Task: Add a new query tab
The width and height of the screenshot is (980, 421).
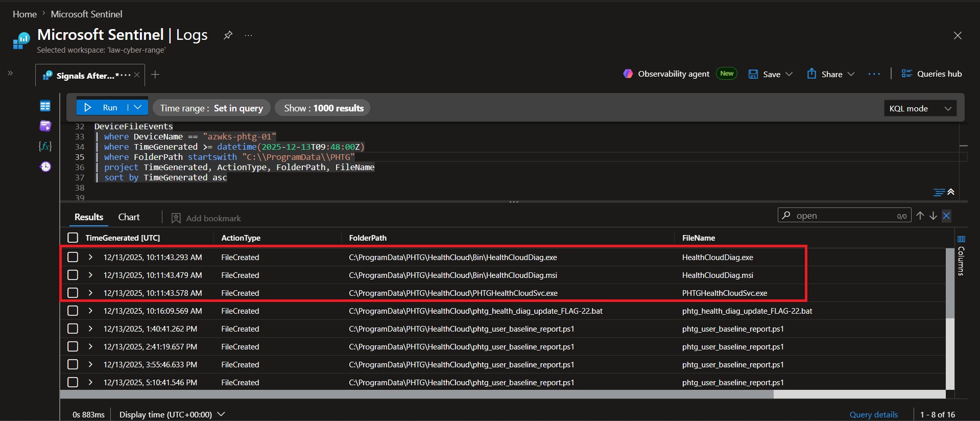Action: point(156,75)
